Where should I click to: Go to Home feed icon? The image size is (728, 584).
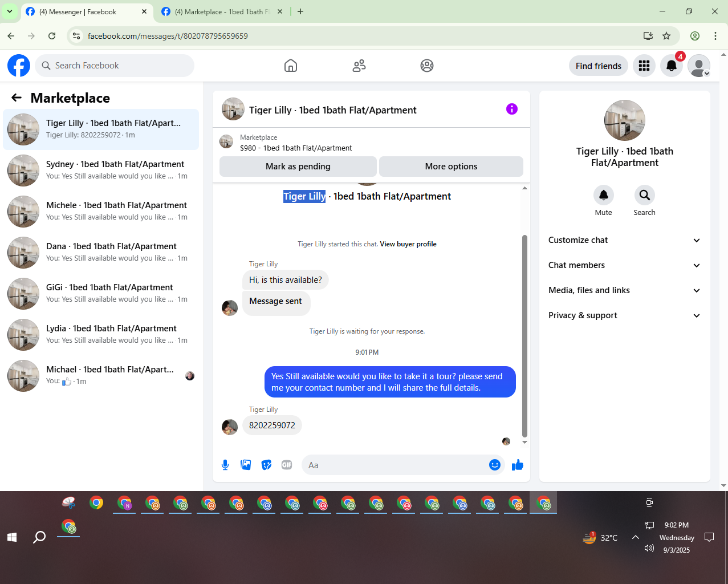pyautogui.click(x=291, y=66)
